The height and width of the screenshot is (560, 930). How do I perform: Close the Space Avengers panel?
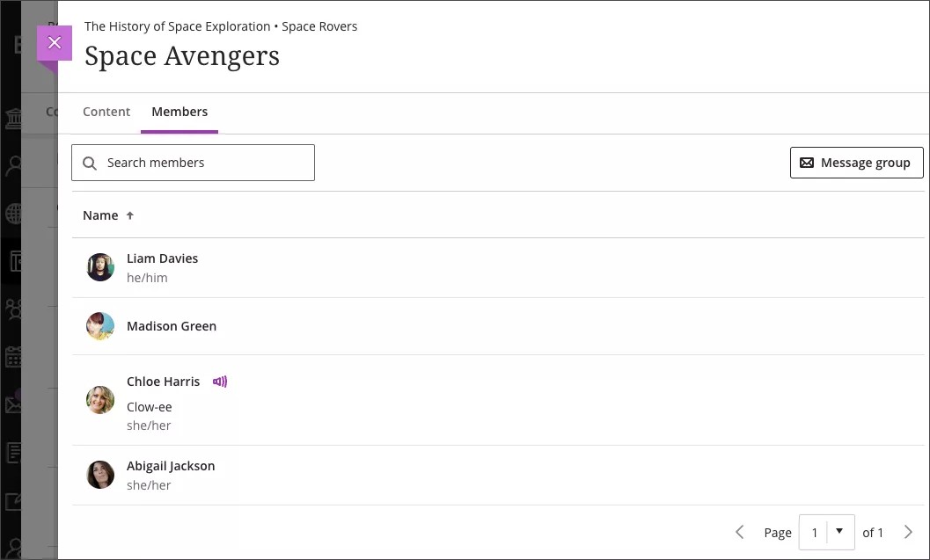pyautogui.click(x=55, y=42)
